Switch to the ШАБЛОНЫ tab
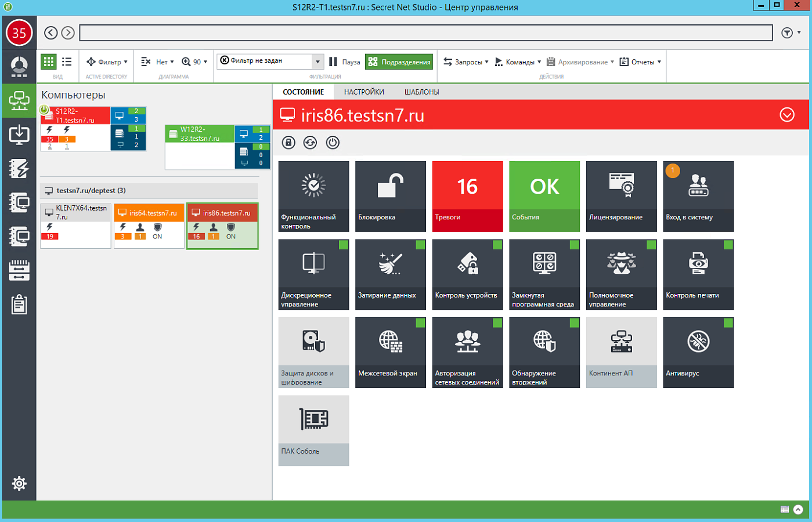The image size is (812, 522). coord(421,92)
